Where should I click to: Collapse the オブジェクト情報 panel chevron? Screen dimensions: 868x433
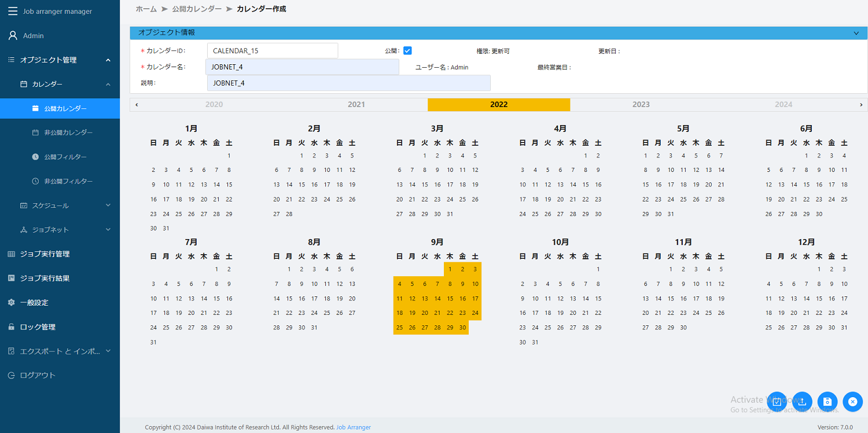[856, 33]
